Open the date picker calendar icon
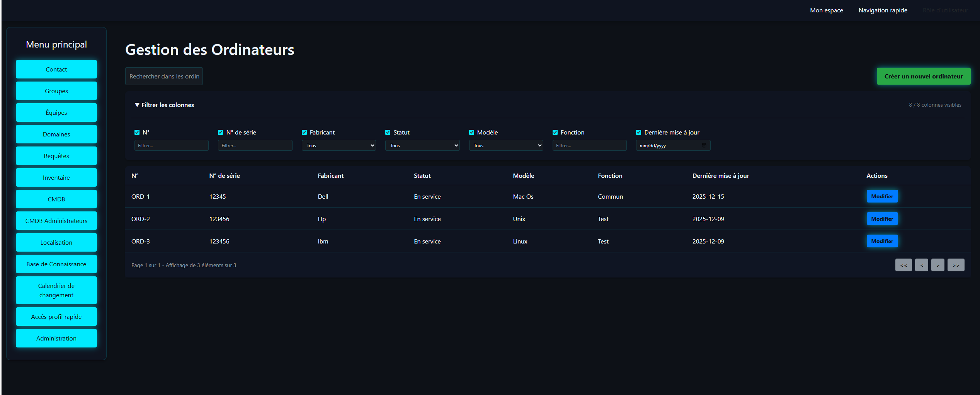980x395 pixels. click(704, 145)
